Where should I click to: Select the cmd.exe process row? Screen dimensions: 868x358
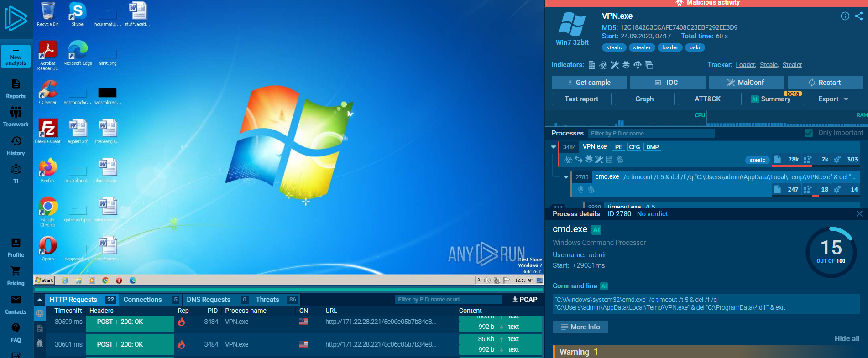tap(715, 183)
